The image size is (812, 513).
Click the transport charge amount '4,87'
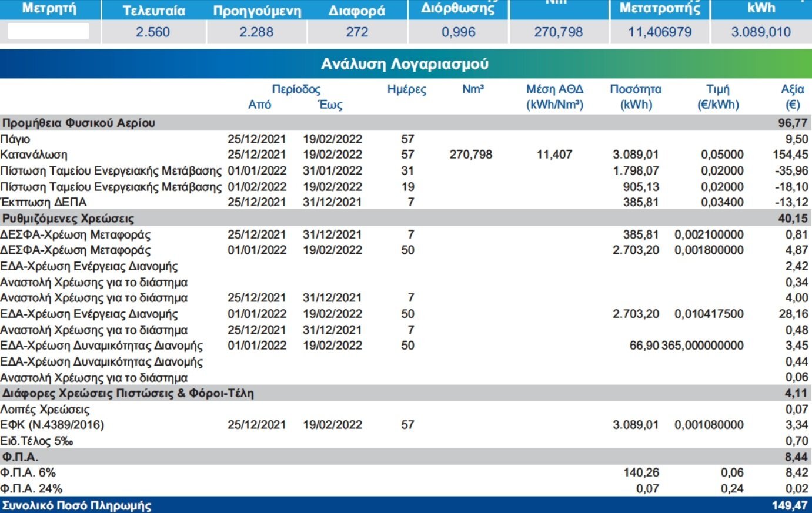[x=797, y=250]
